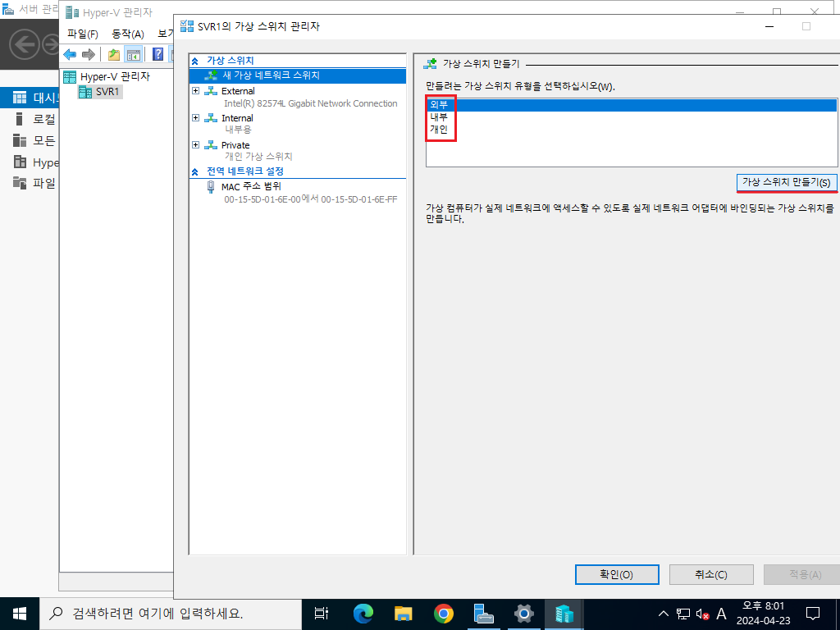The width and height of the screenshot is (840, 630).
Task: Expand the External switch node
Action: click(x=195, y=91)
